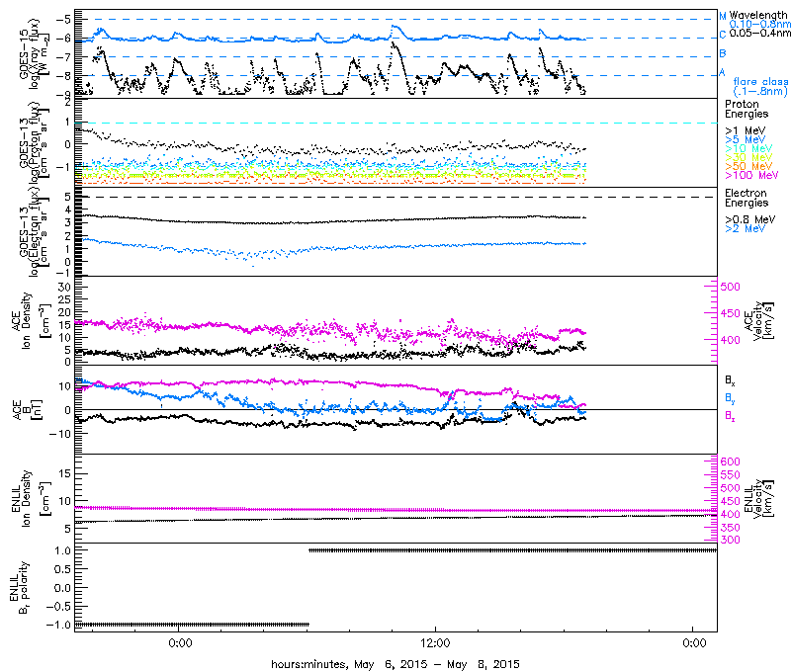Click the 'Wavelength' legend heading
Viewport: 791px width, 672px height.
[758, 15]
